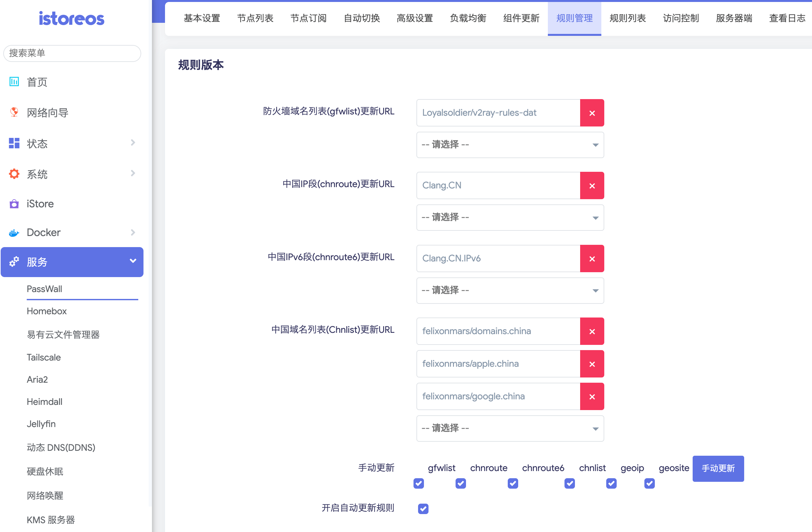Open the 请选择 dropdown under Chnlist URLs

510,428
